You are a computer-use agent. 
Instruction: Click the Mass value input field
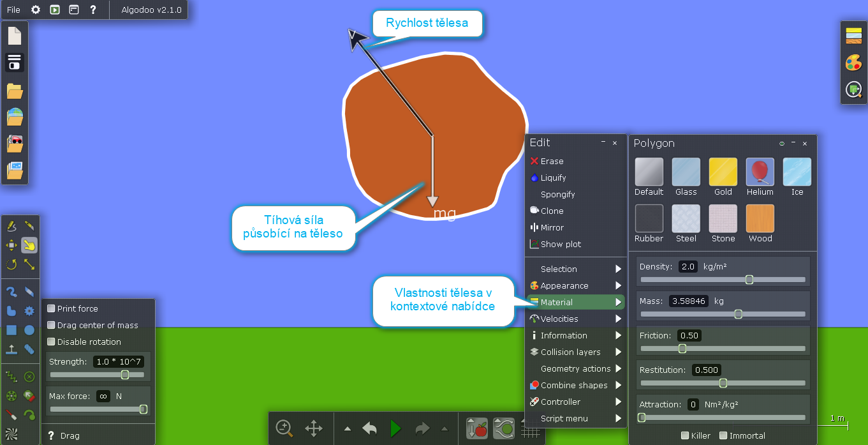688,301
